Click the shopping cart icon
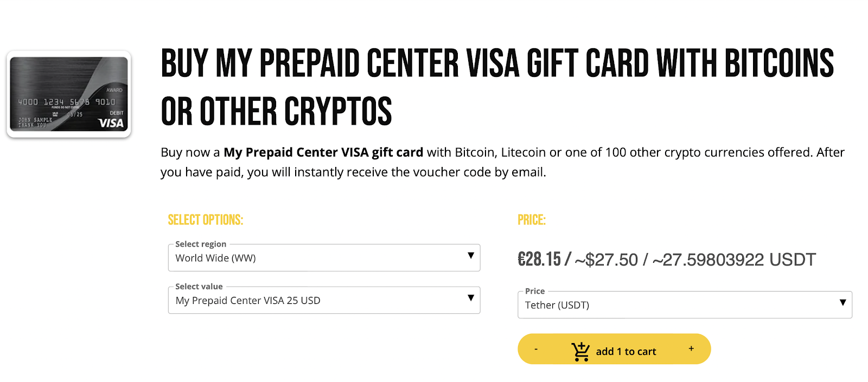868x382 pixels. click(x=580, y=352)
